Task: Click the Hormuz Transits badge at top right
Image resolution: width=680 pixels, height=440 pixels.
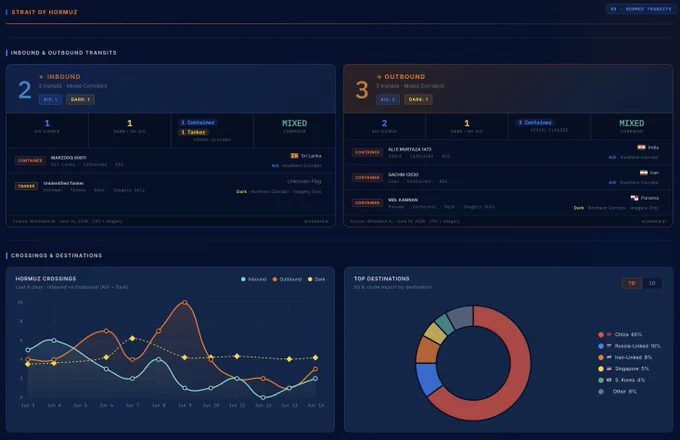Action: point(641,9)
